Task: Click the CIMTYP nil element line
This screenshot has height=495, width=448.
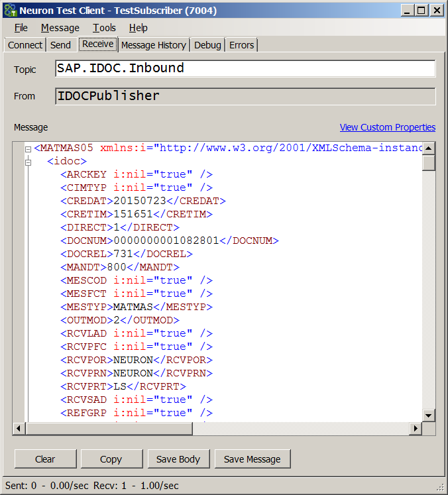Action: click(x=137, y=188)
